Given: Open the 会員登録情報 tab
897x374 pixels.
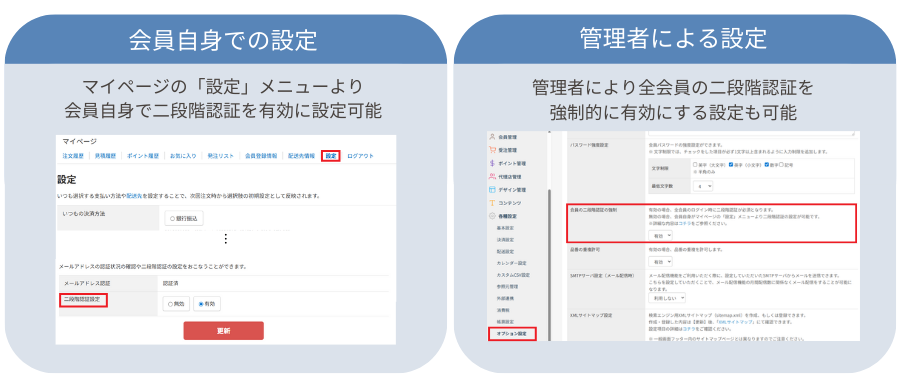Looking at the screenshot, I should [261, 156].
